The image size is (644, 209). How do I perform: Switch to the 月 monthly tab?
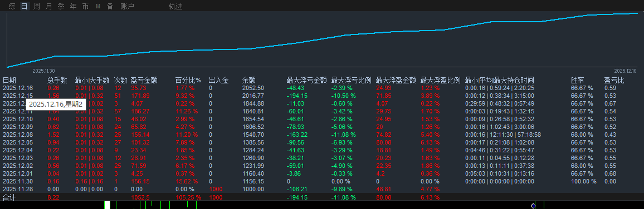(x=49, y=6)
